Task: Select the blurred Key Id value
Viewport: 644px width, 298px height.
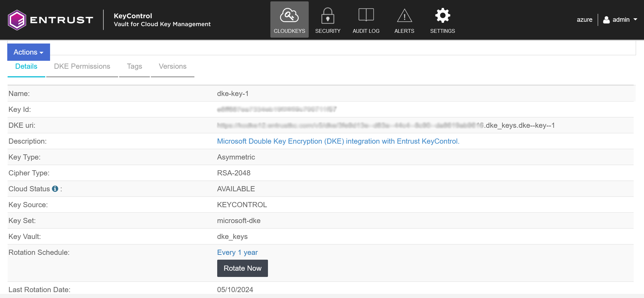Action: [x=277, y=109]
